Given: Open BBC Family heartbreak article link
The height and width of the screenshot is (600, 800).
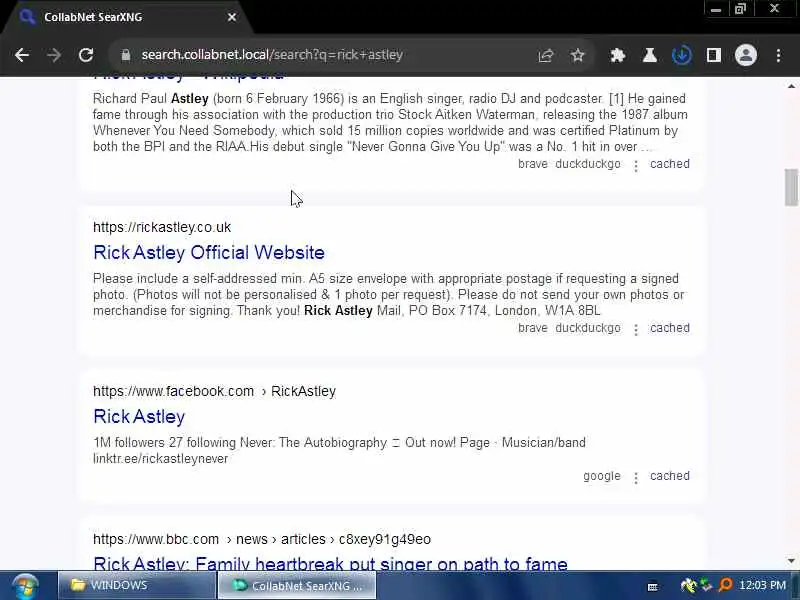Looking at the screenshot, I should click(x=330, y=563).
